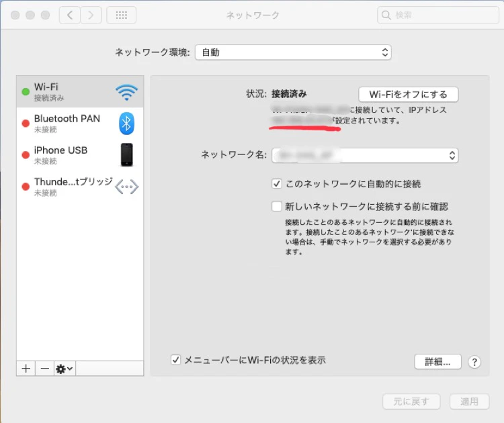
Task: Select Bluetooth PAN in the service list
Action: pos(80,124)
